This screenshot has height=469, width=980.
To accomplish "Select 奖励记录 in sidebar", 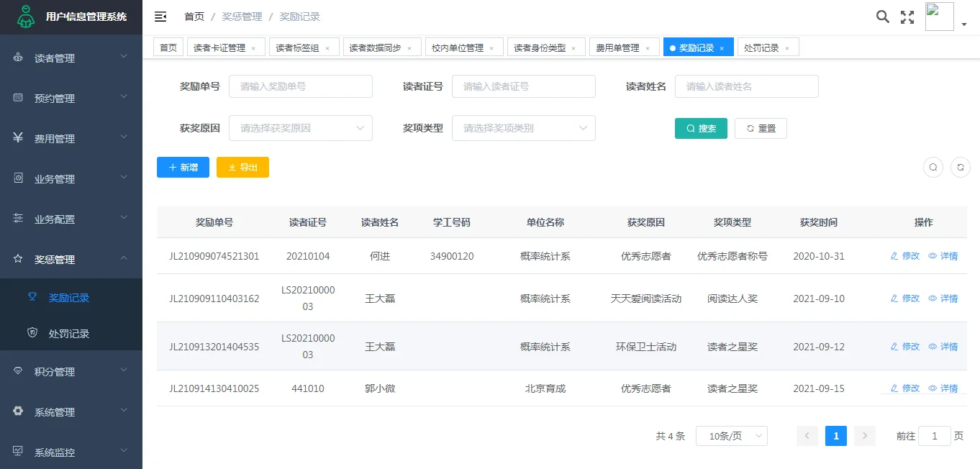I will (71, 298).
